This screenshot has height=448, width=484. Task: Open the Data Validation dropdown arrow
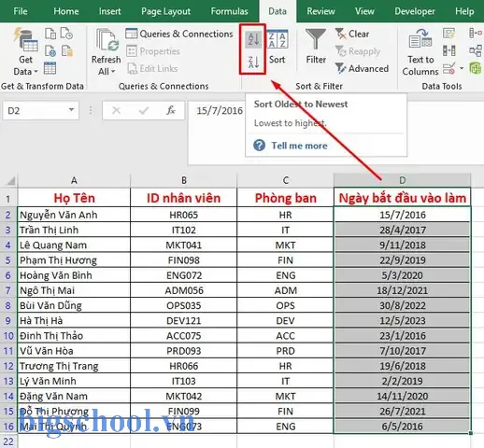click(x=462, y=68)
